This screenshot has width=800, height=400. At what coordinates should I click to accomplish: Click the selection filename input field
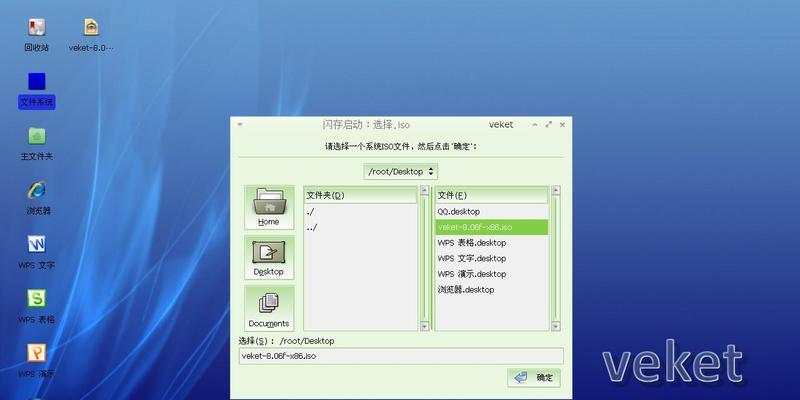pos(401,356)
